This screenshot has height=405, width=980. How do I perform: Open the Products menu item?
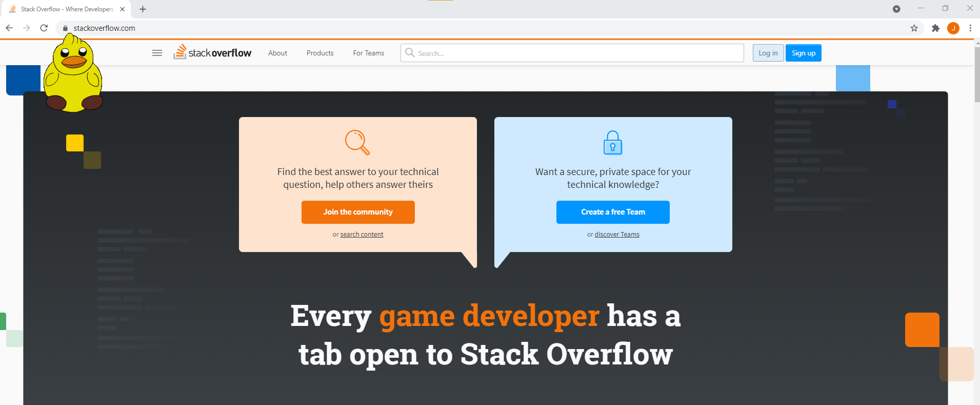coord(320,53)
